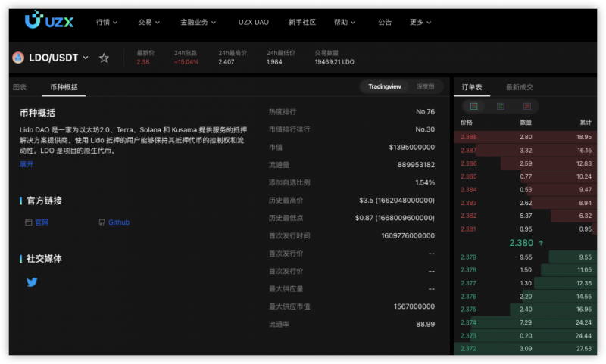Click the 市值 value $1395000000
Image resolution: width=606 pixels, height=364 pixels.
pos(412,147)
